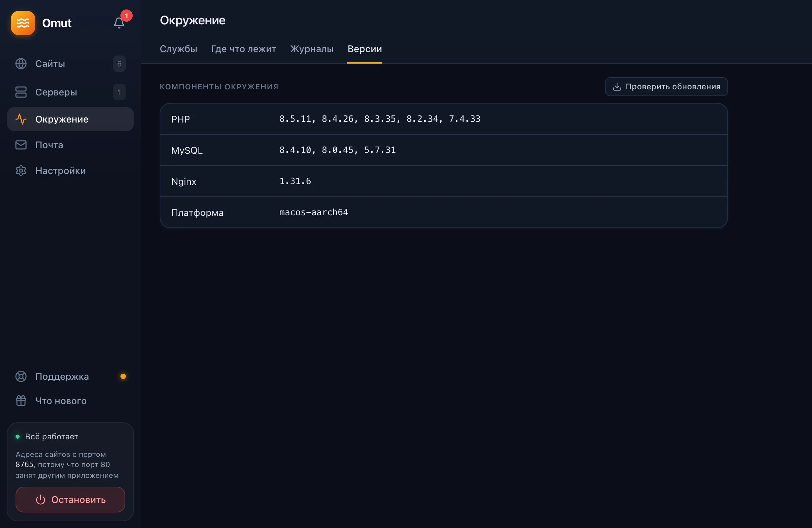Switch to the Службы tab
Image resolution: width=812 pixels, height=528 pixels.
pos(178,49)
